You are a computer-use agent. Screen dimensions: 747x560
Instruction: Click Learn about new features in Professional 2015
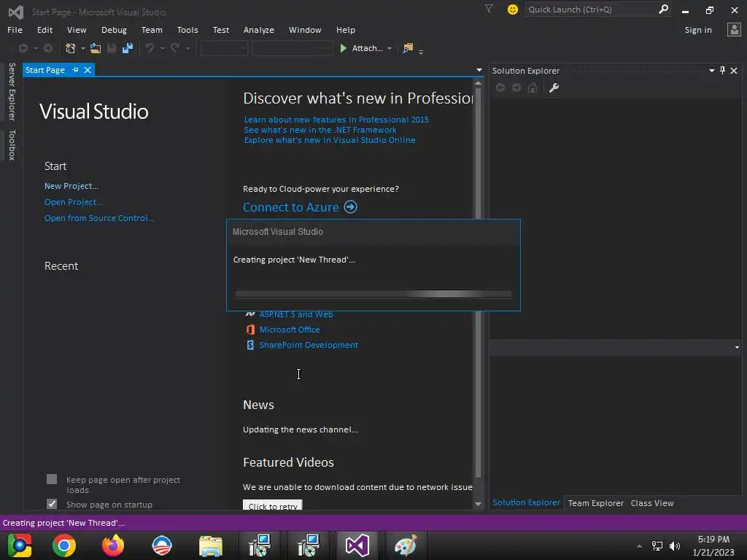coord(336,120)
